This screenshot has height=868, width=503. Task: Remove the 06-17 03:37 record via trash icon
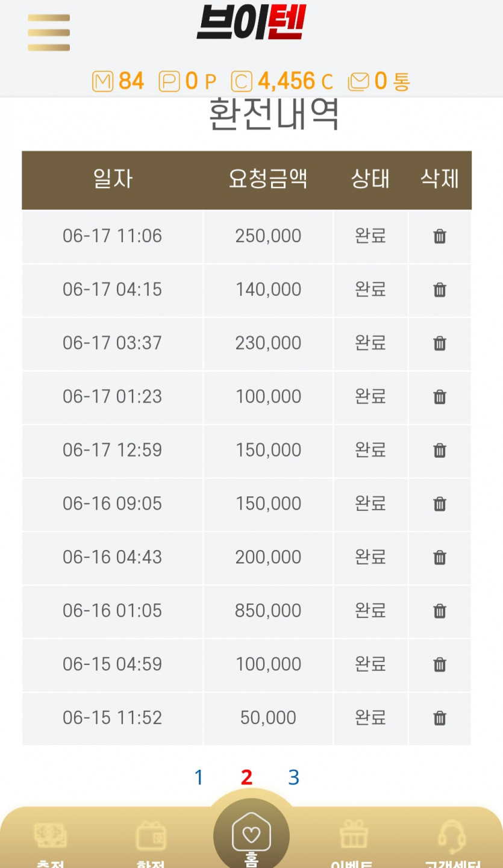(440, 343)
